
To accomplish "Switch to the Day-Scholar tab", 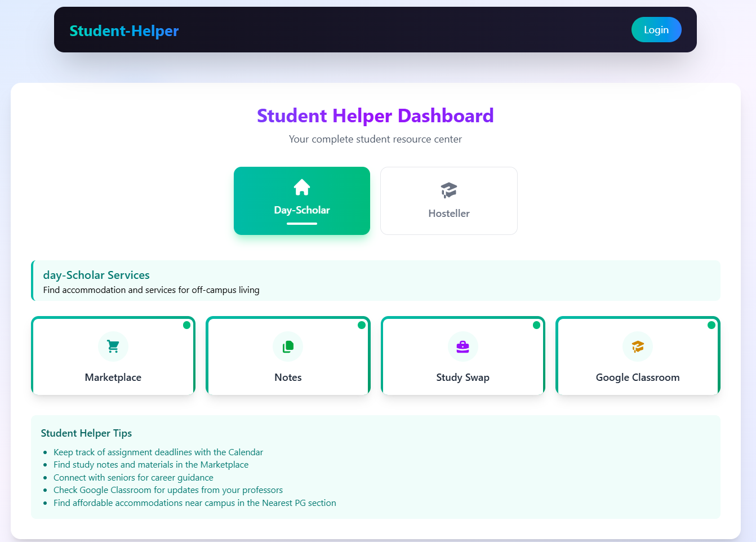I will pos(302,201).
